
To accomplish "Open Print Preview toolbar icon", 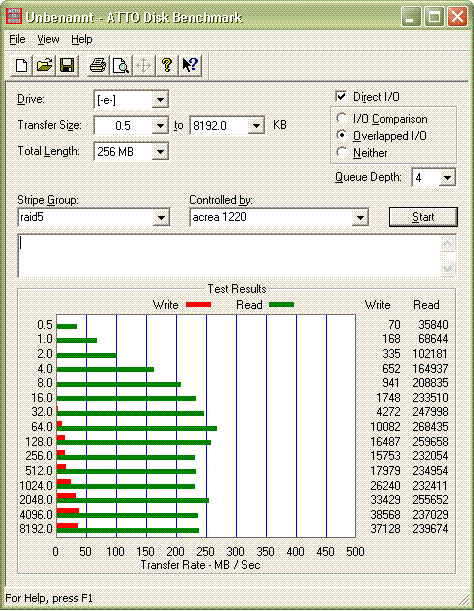I will tap(120, 65).
